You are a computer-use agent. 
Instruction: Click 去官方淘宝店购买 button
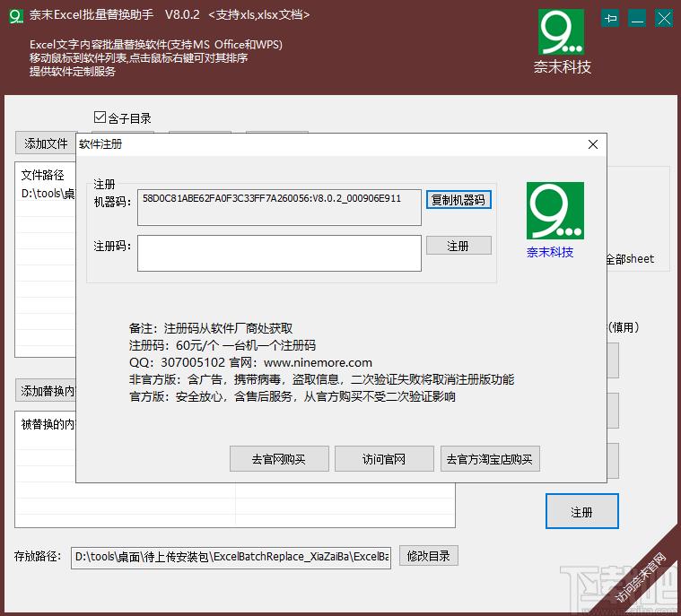coord(489,459)
